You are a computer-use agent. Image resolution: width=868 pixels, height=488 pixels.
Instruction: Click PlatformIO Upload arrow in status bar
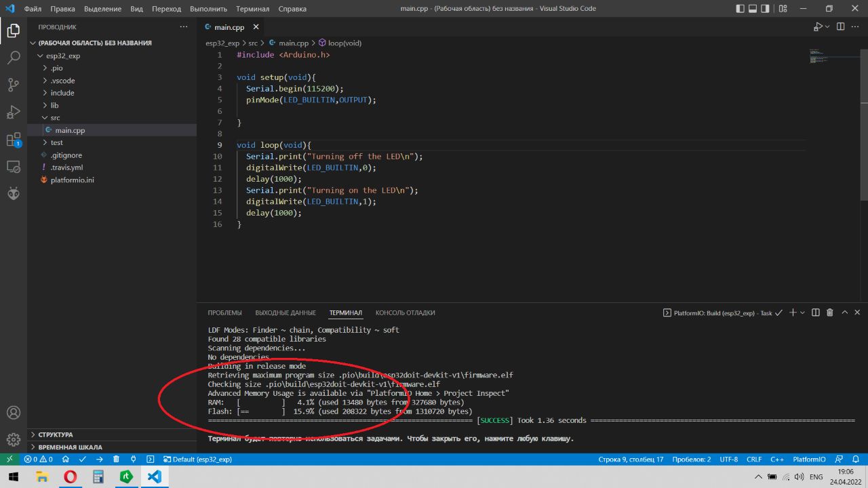[x=100, y=459]
